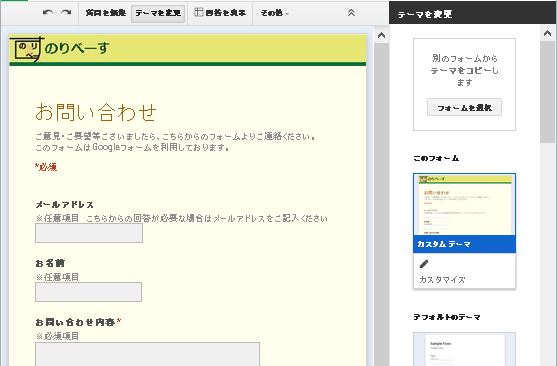
Task: Open the その他 dropdown menu
Action: click(x=275, y=13)
